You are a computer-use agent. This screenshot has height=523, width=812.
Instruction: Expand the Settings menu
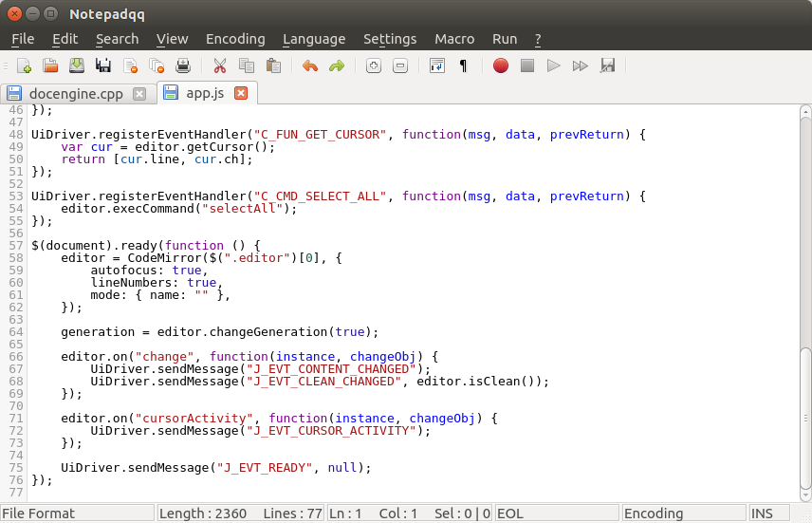[x=390, y=39]
